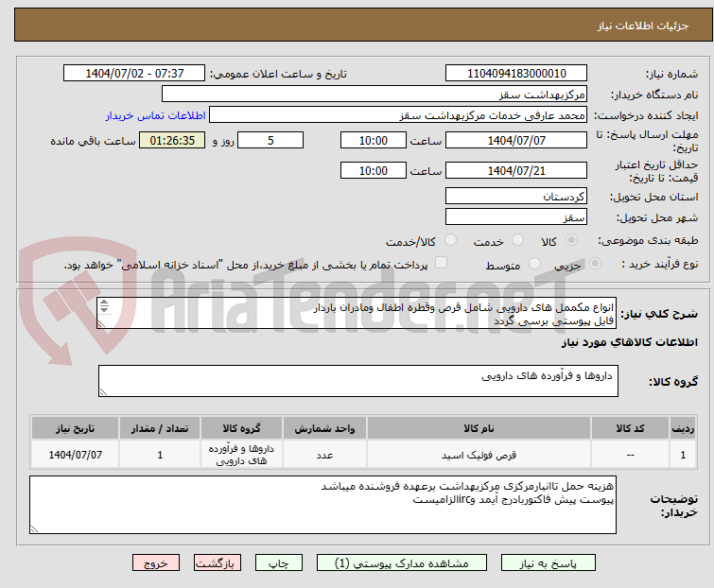Click the واحد شمارش column header
Viewport: 714px width, 588px height.
324,428
